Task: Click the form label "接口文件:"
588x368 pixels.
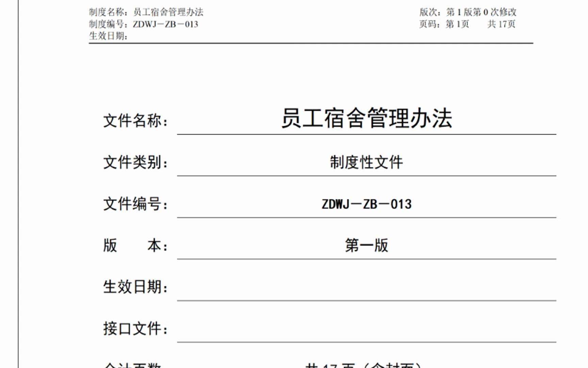Action: coord(136,328)
